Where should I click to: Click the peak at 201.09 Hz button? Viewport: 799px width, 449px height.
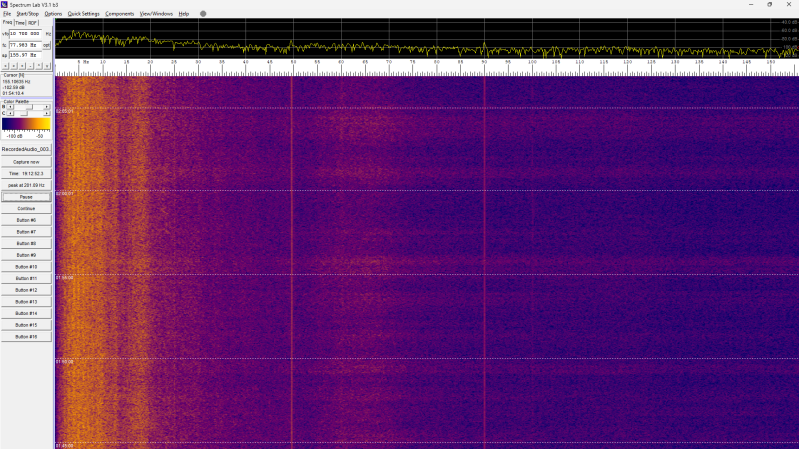point(26,186)
